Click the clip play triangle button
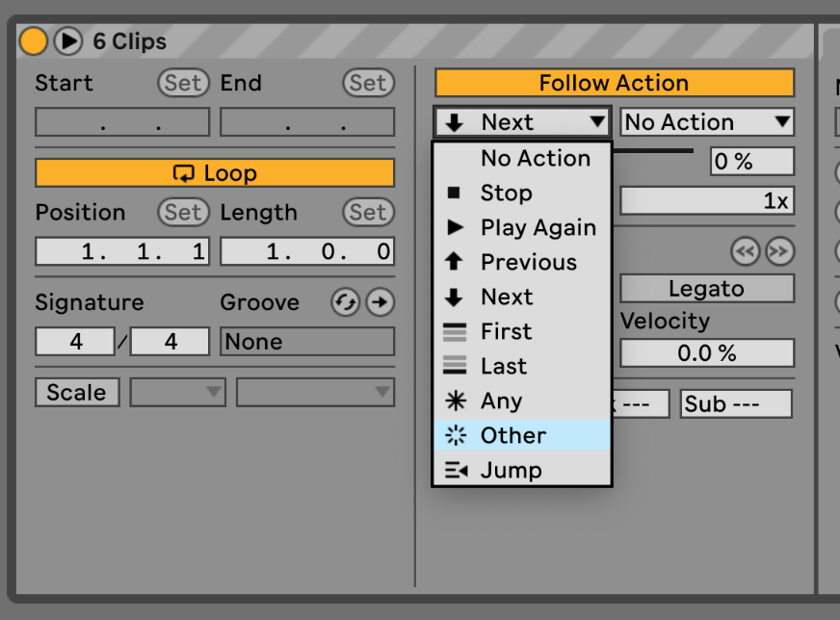 click(x=68, y=41)
